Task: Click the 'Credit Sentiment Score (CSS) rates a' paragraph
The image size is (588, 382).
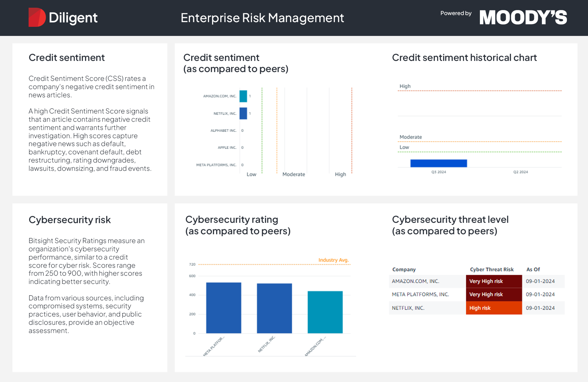Action: pos(91,87)
